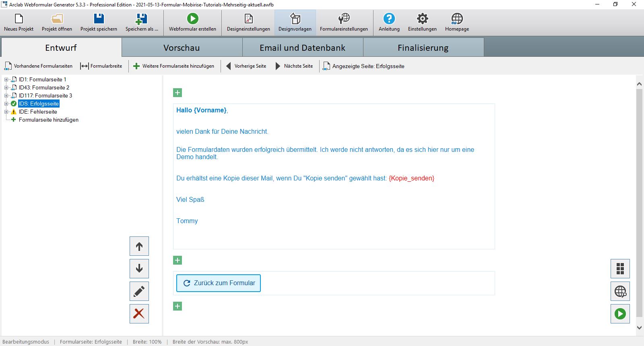644x346 pixels.
Task: Switch to the Vorschau tab
Action: click(182, 48)
